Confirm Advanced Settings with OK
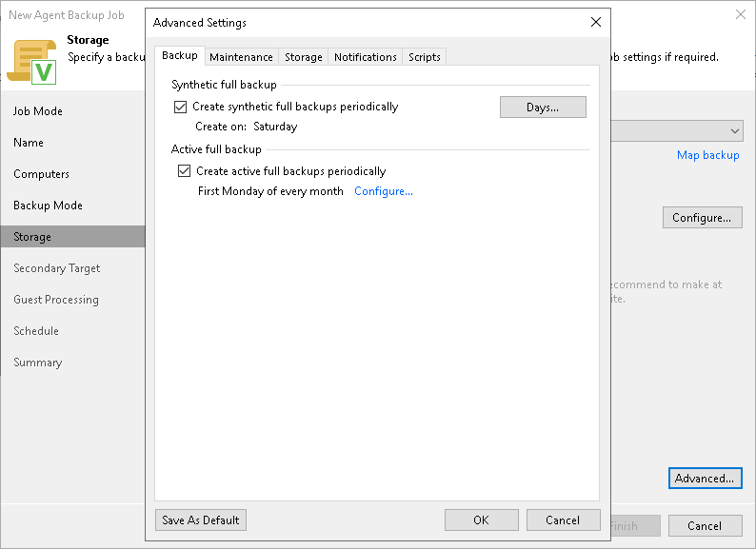 [481, 520]
